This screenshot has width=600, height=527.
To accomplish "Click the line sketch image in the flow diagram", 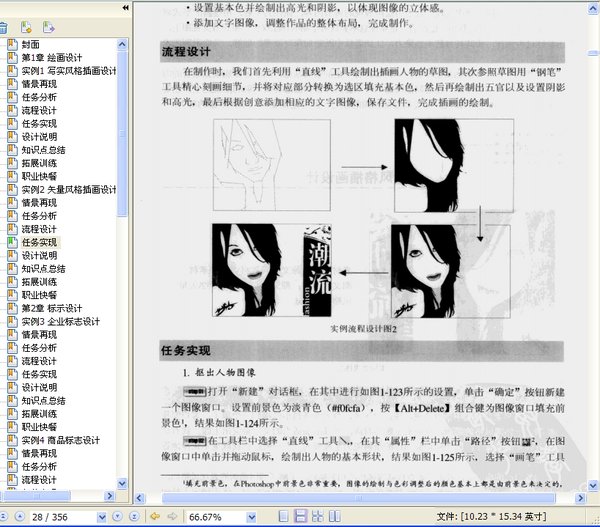I will (x=272, y=165).
